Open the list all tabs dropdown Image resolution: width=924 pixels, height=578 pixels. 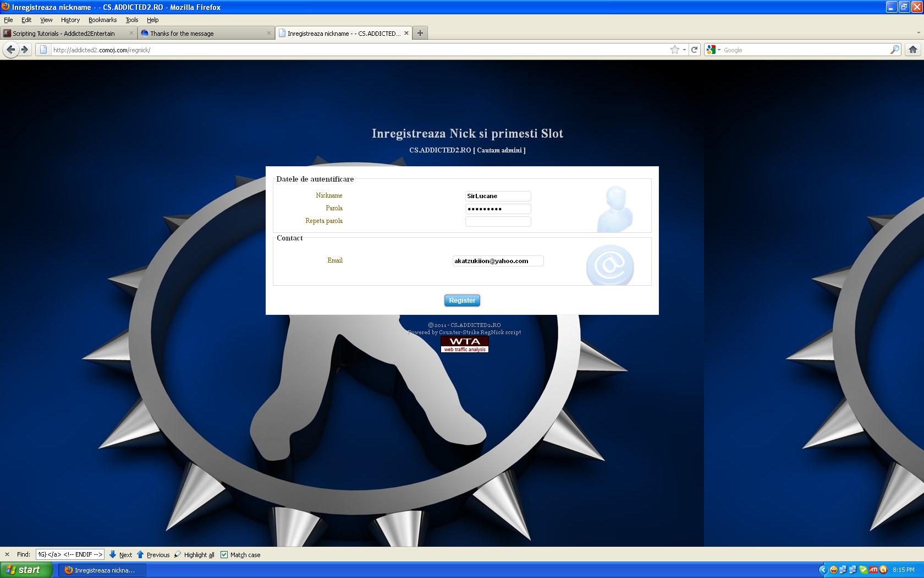pyautogui.click(x=918, y=33)
